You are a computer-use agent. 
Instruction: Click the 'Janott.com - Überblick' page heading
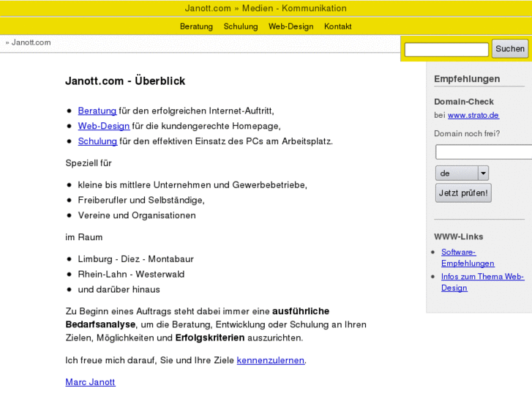click(x=125, y=81)
